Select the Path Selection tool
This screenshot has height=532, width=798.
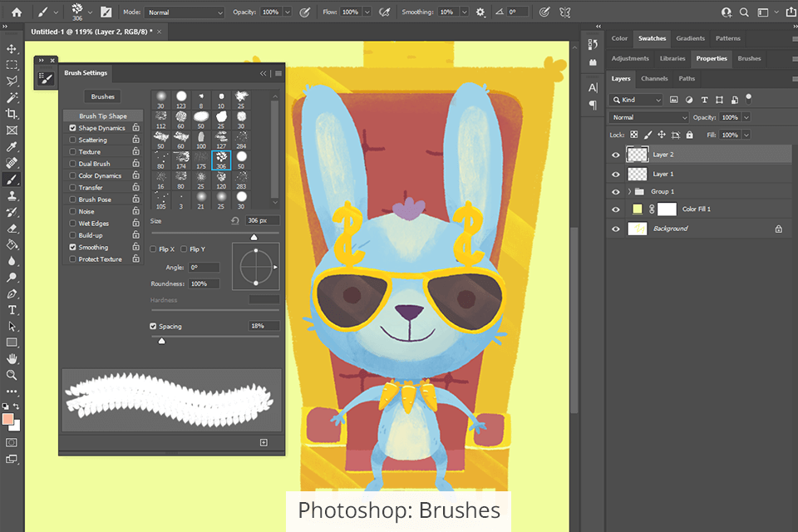tap(11, 327)
